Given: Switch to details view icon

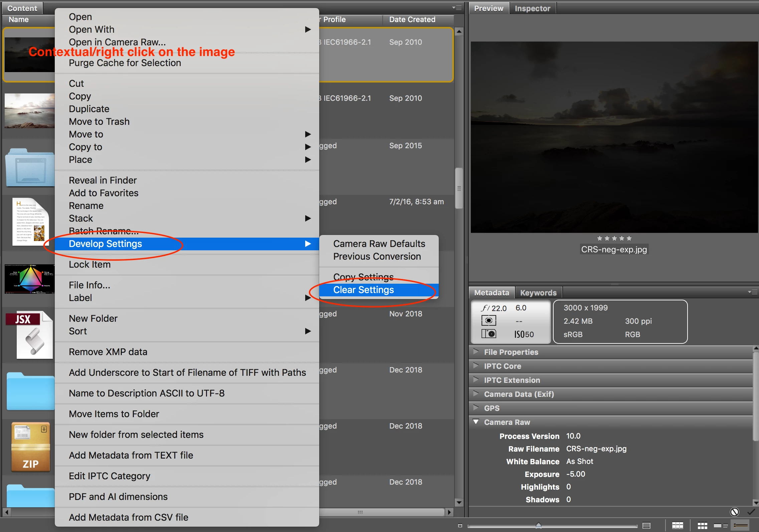Looking at the screenshot, I should coord(721,526).
